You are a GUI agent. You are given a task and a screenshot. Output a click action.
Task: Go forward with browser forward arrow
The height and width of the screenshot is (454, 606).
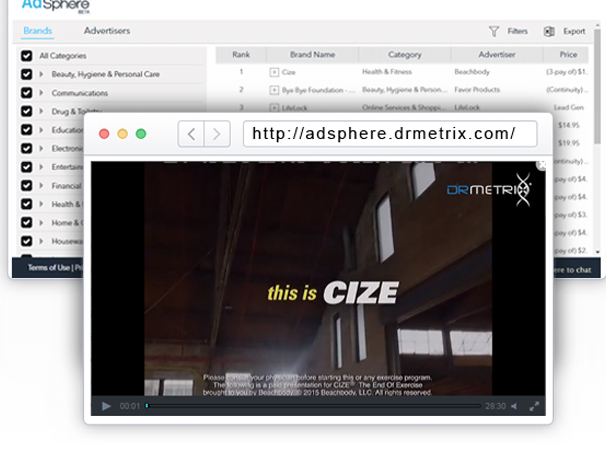(217, 134)
